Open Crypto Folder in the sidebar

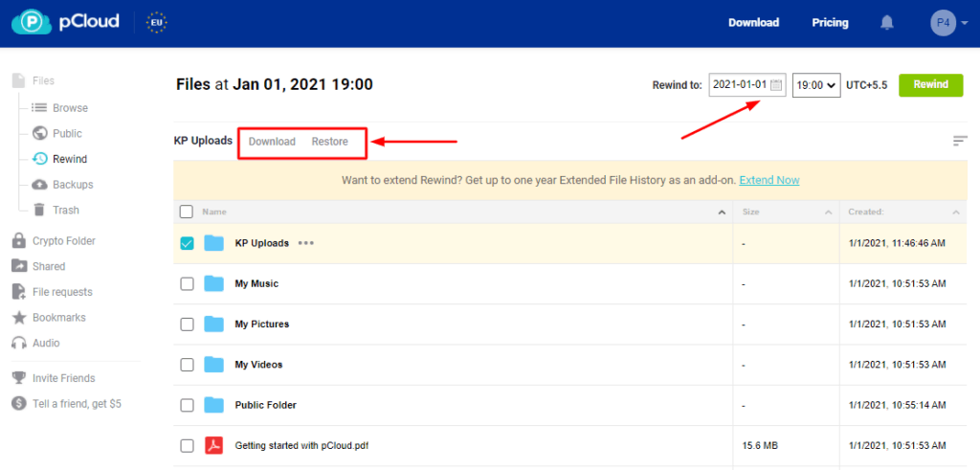click(64, 240)
